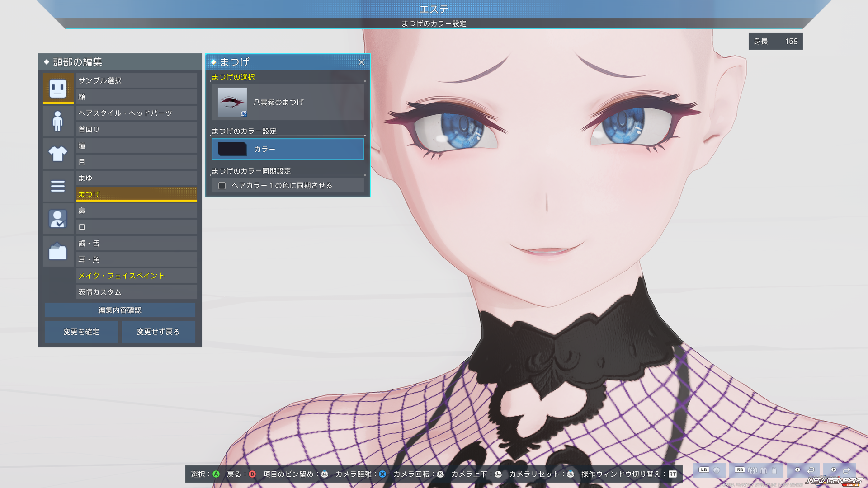
Task: Open サンプル選択 menu item
Action: click(x=137, y=80)
